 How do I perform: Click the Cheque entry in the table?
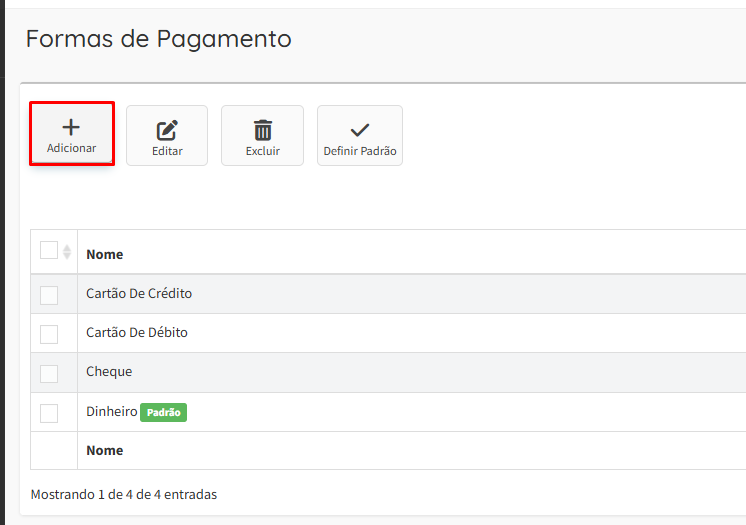coord(109,372)
